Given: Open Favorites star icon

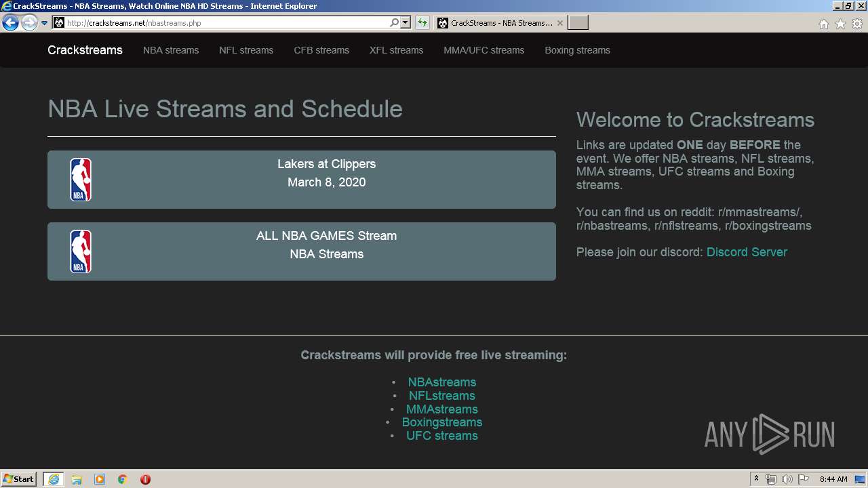Looking at the screenshot, I should pyautogui.click(x=840, y=24).
